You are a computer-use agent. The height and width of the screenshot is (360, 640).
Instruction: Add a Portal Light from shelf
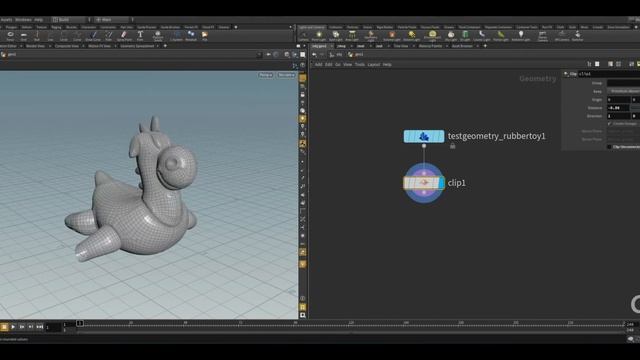(x=501, y=36)
